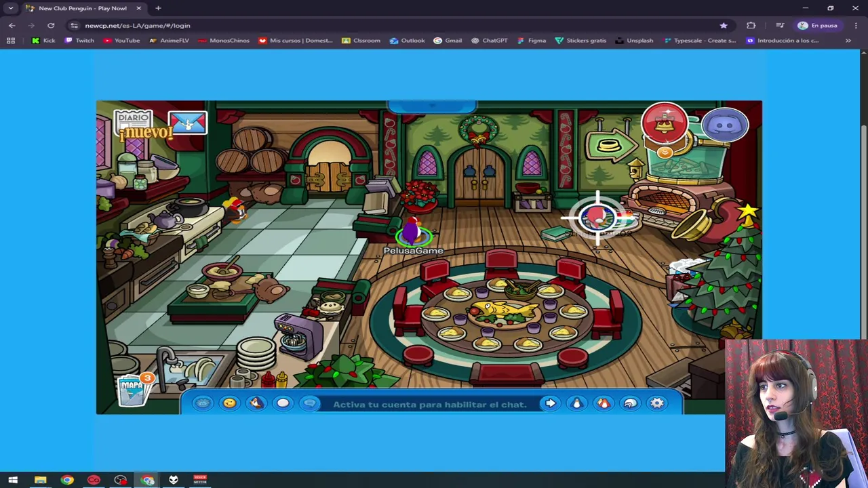Open the Figma bookmark
The width and height of the screenshot is (868, 488).
point(531,41)
